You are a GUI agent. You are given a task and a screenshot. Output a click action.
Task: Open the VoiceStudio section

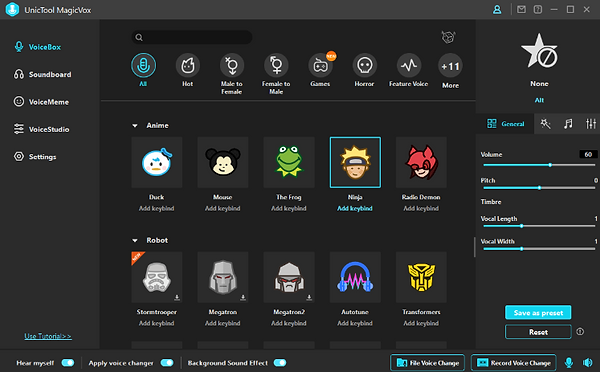[x=41, y=129]
